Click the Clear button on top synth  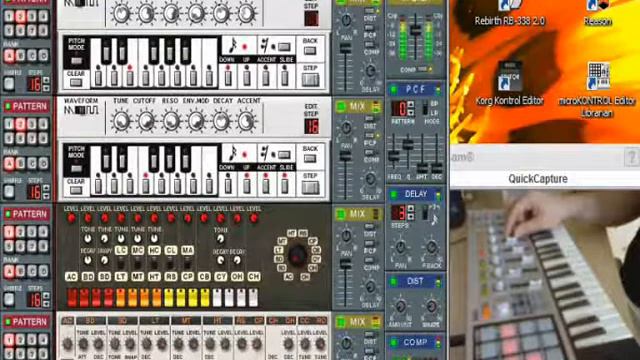coord(76,82)
